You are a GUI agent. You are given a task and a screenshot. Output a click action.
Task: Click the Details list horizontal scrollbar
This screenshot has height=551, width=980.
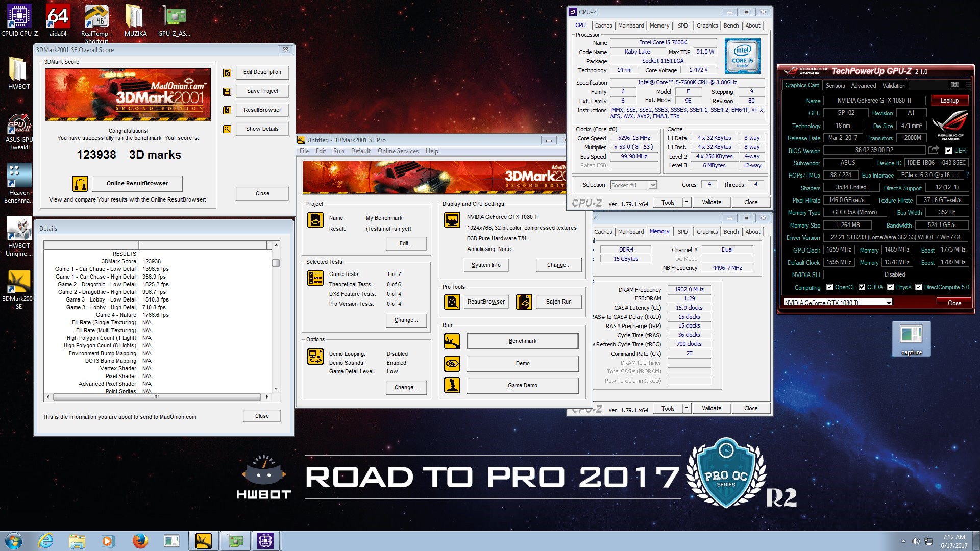(157, 397)
